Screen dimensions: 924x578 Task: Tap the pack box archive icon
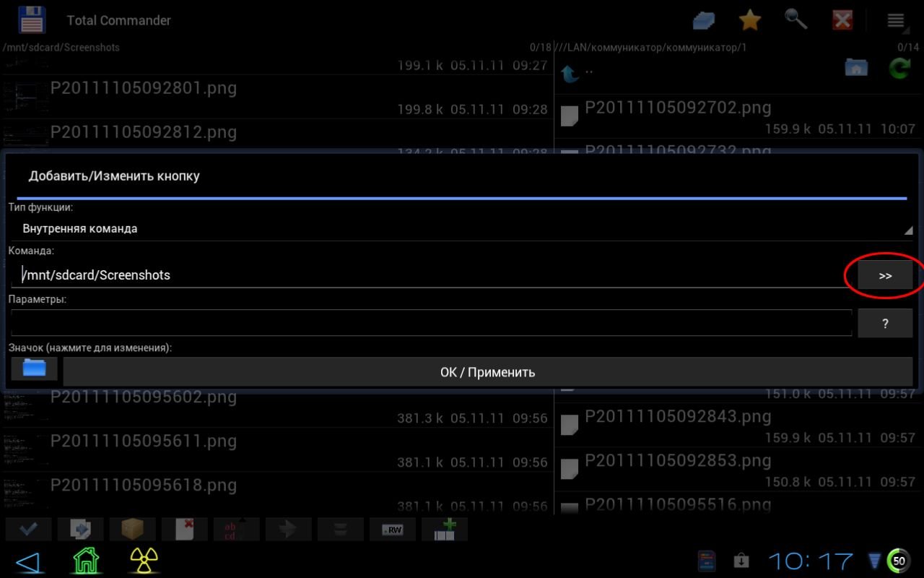pyautogui.click(x=133, y=530)
